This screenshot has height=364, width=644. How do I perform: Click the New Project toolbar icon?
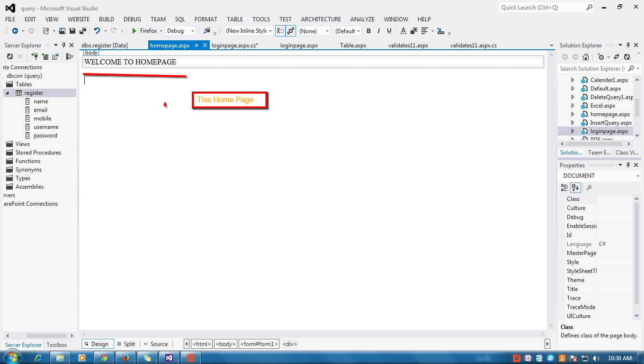(46, 31)
